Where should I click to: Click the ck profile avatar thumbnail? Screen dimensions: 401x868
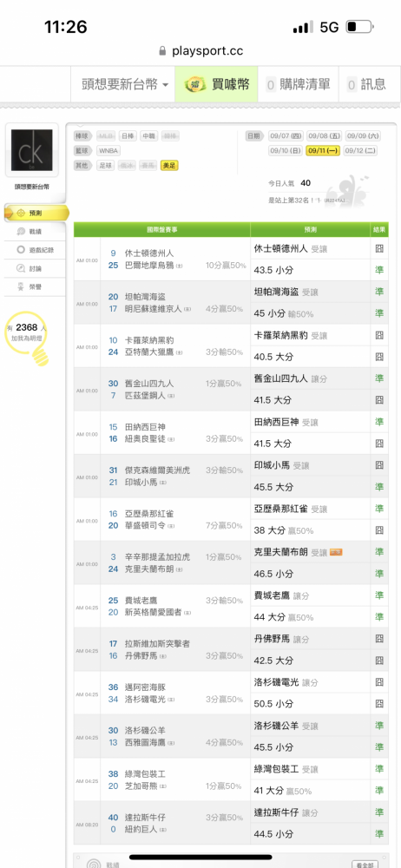point(31,150)
